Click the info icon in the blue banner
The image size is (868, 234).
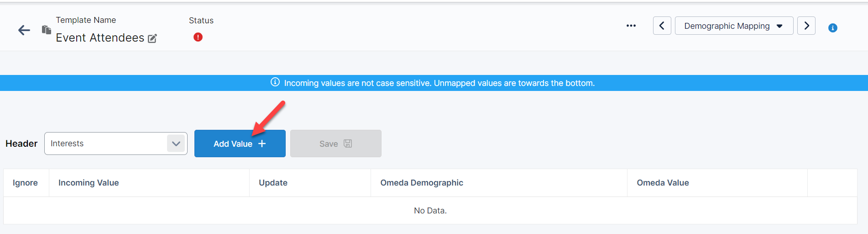point(275,82)
